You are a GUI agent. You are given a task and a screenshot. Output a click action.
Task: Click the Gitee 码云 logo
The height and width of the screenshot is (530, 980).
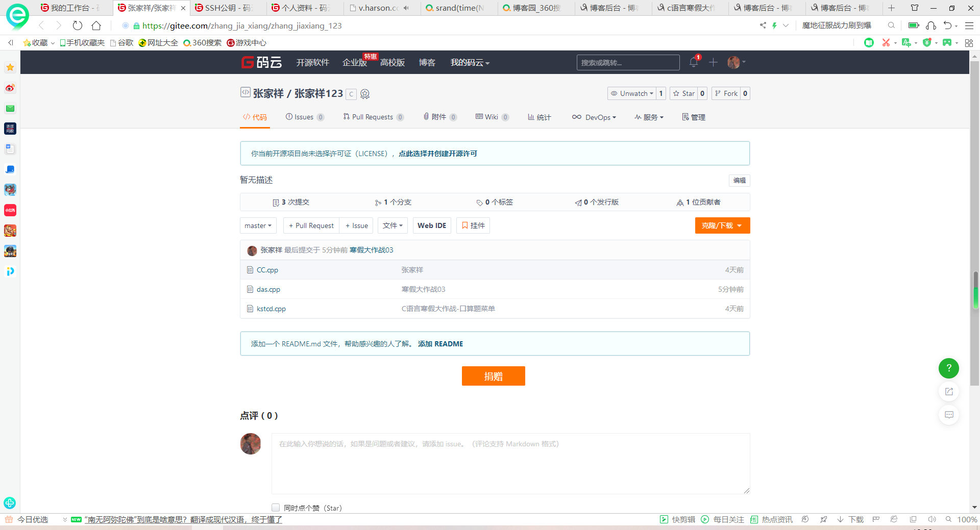pyautogui.click(x=261, y=62)
